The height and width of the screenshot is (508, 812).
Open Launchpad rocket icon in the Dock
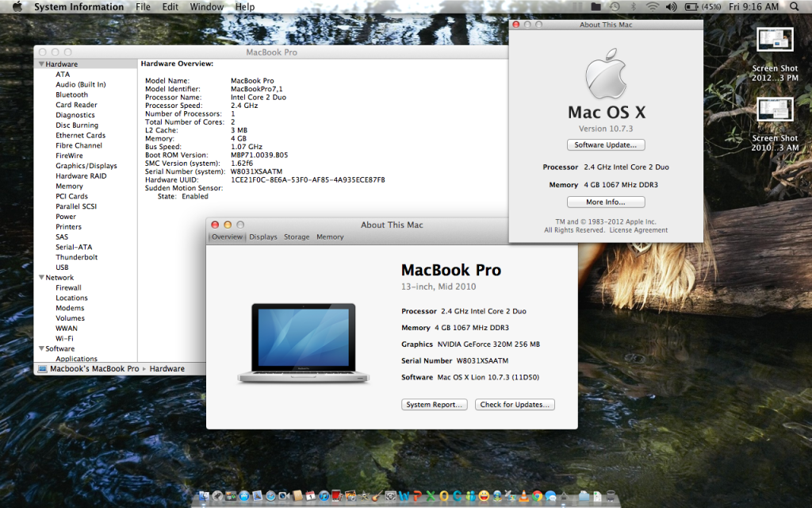[217, 496]
